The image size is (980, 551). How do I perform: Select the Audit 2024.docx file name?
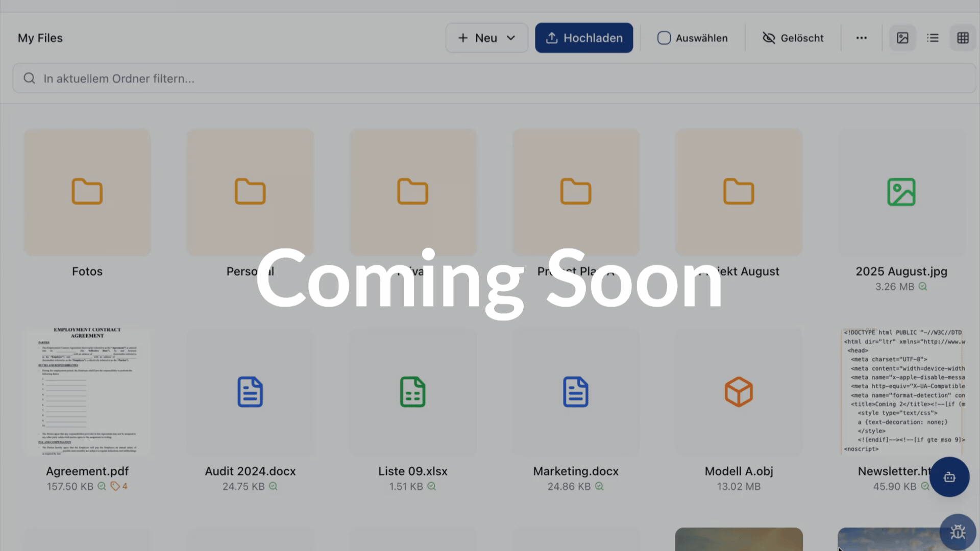coord(250,471)
